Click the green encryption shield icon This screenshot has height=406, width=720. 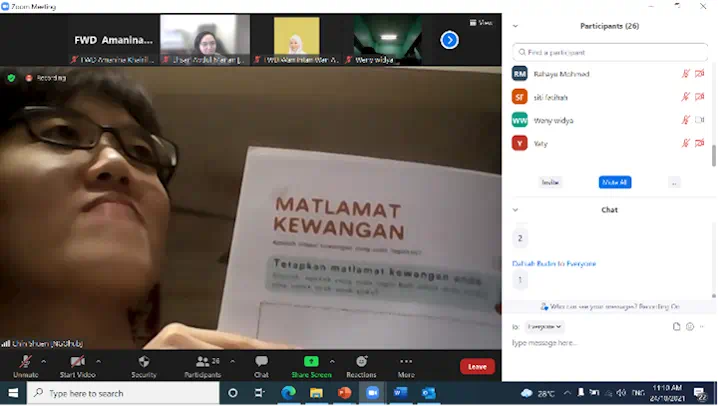click(x=11, y=78)
